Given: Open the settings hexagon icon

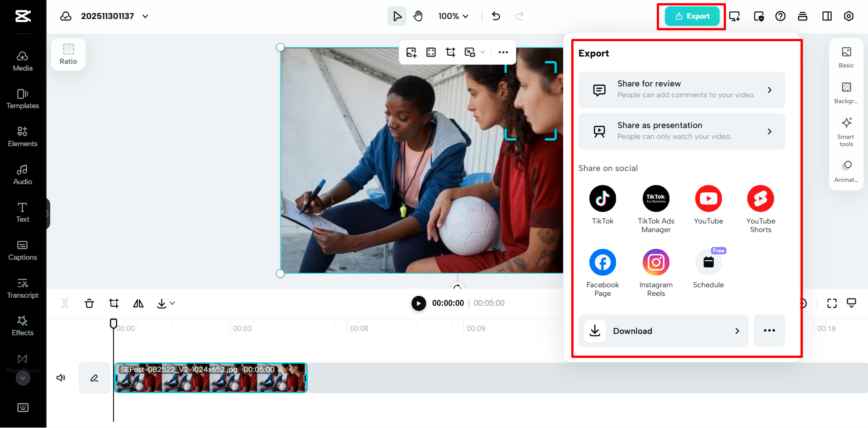Looking at the screenshot, I should (x=849, y=16).
